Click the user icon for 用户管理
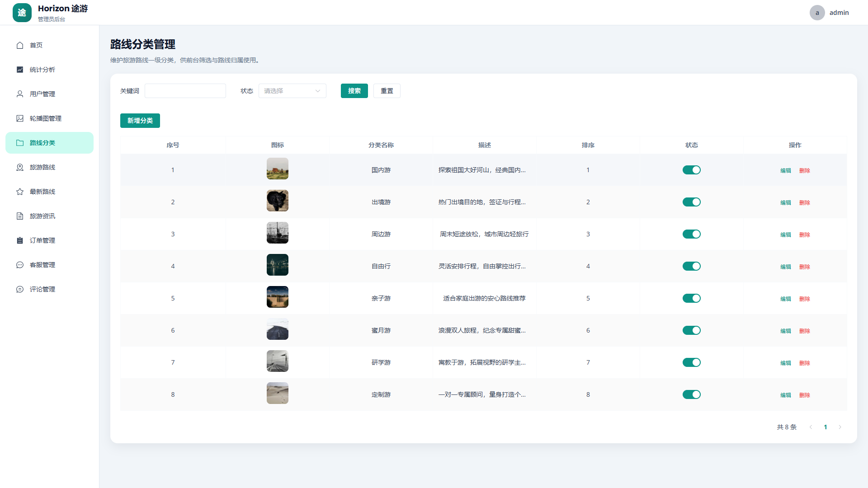 click(x=20, y=94)
